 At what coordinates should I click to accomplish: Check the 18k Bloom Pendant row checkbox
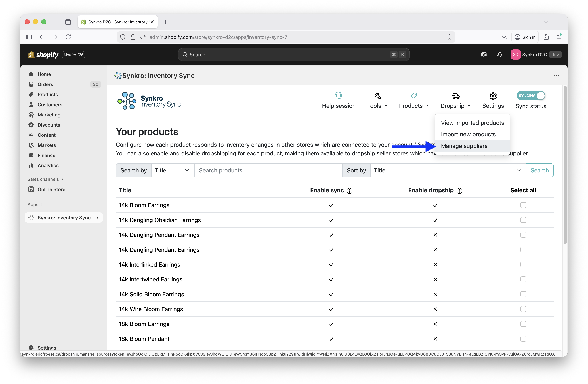pos(523,339)
